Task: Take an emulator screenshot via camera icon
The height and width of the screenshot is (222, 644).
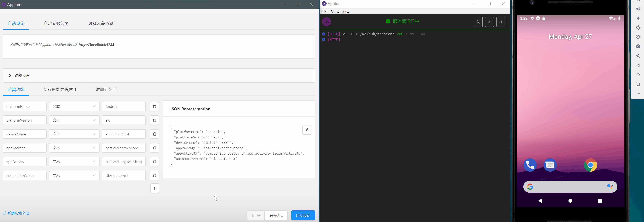Action: tap(638, 46)
